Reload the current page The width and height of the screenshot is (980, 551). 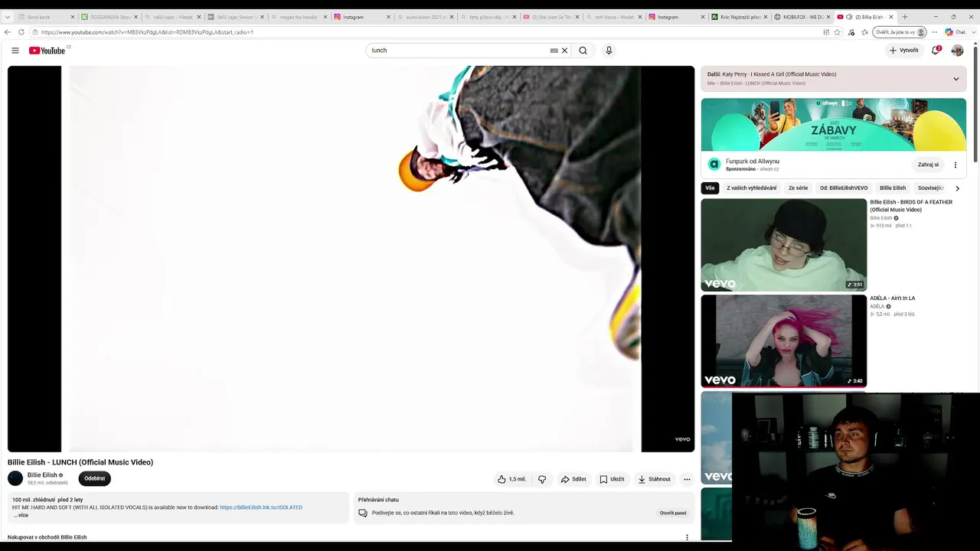[x=21, y=32]
